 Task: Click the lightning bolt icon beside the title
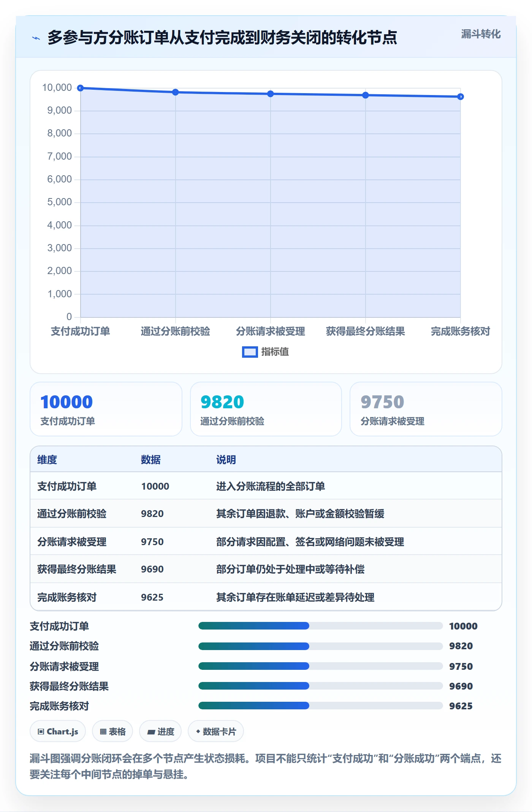click(36, 38)
